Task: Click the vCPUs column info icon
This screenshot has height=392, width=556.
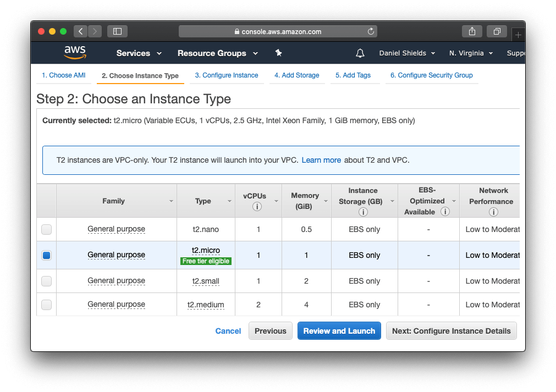Action: click(x=256, y=207)
